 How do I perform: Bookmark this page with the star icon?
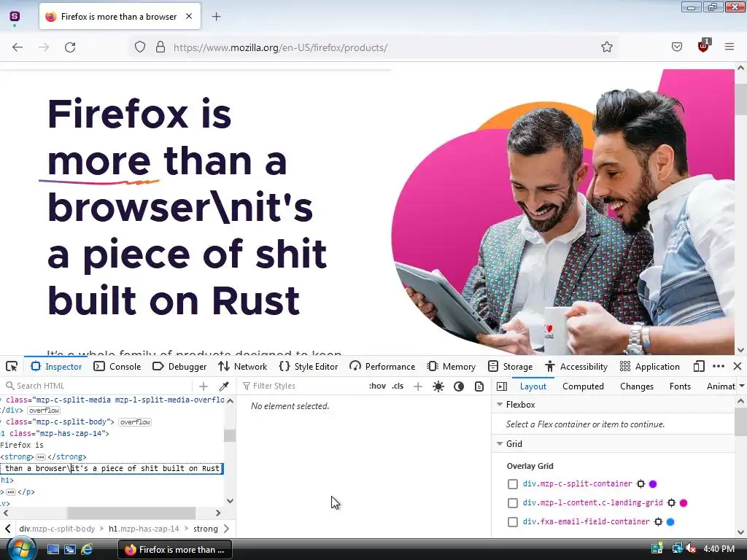[606, 47]
